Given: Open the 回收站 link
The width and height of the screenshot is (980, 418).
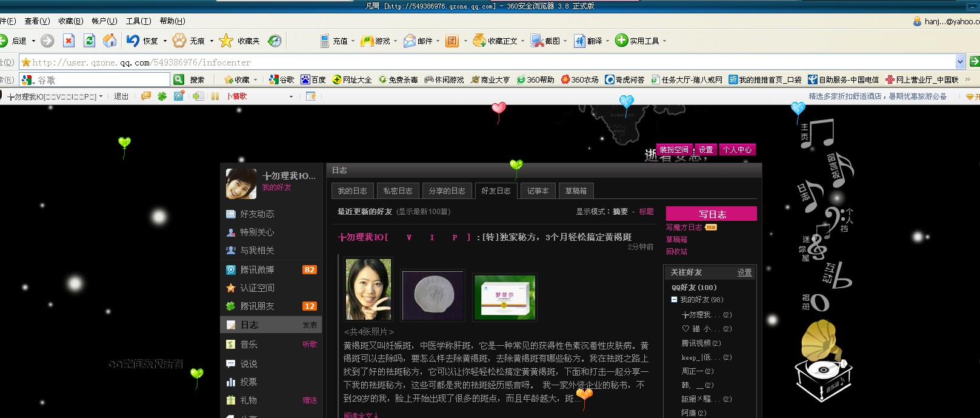Looking at the screenshot, I should coord(676,252).
